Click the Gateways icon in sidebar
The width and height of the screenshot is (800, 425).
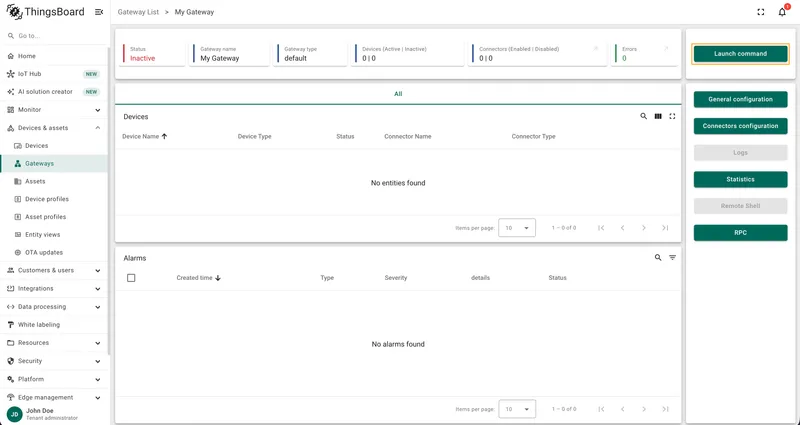[17, 164]
